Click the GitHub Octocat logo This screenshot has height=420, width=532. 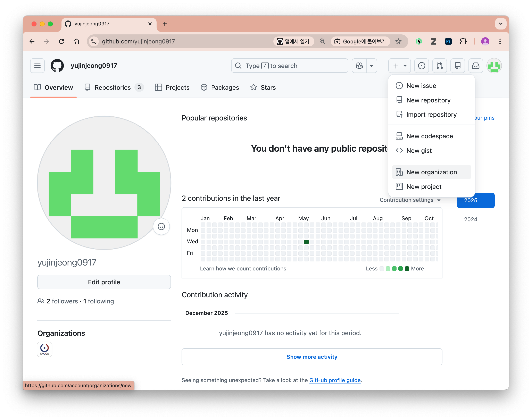pyautogui.click(x=57, y=66)
